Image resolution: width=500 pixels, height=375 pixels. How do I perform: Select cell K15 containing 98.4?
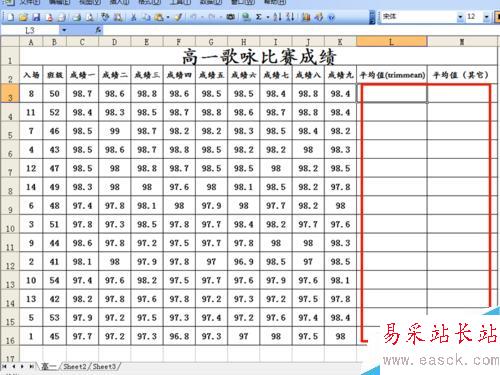340,317
